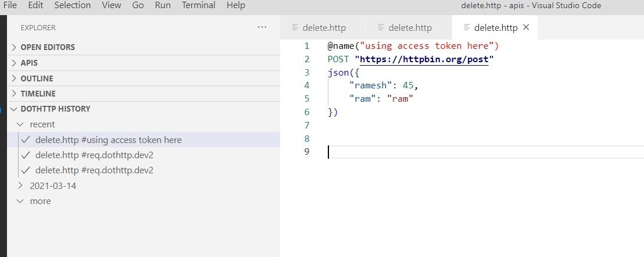The height and width of the screenshot is (257, 644).
Task: Click the value 45 on line 4
Action: point(407,85)
